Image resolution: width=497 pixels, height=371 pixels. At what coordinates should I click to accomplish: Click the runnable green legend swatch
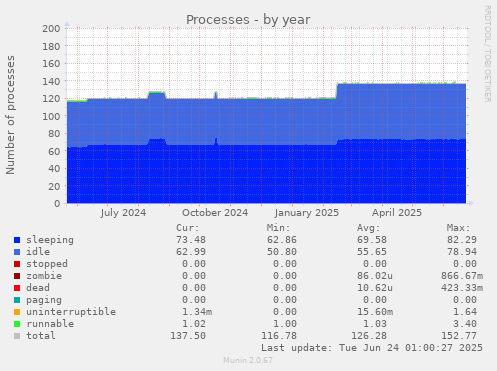click(x=17, y=324)
